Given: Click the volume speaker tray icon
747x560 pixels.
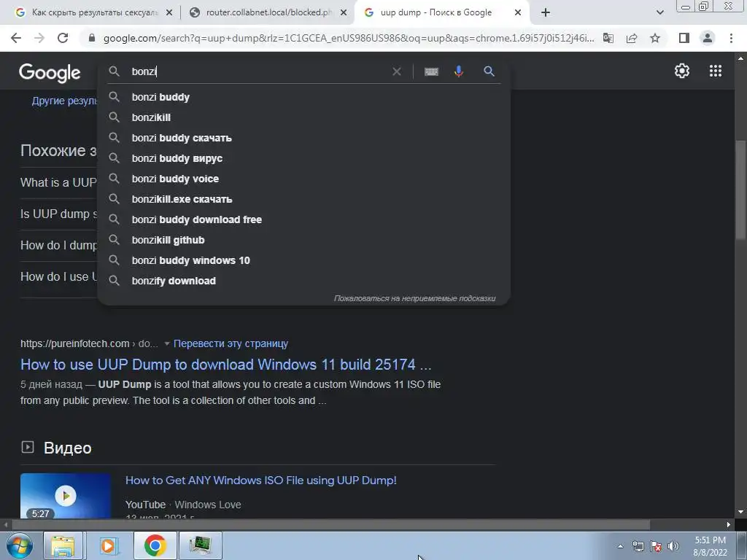Looking at the screenshot, I should pyautogui.click(x=673, y=546).
